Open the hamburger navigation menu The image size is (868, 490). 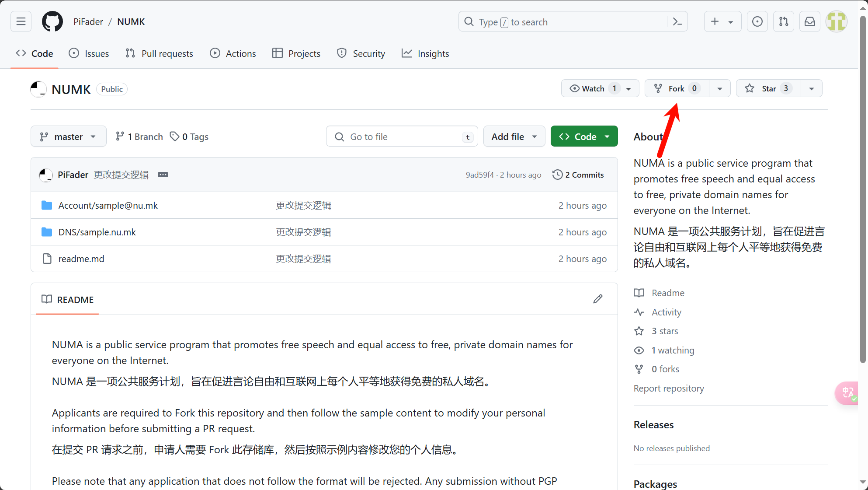[x=21, y=21]
